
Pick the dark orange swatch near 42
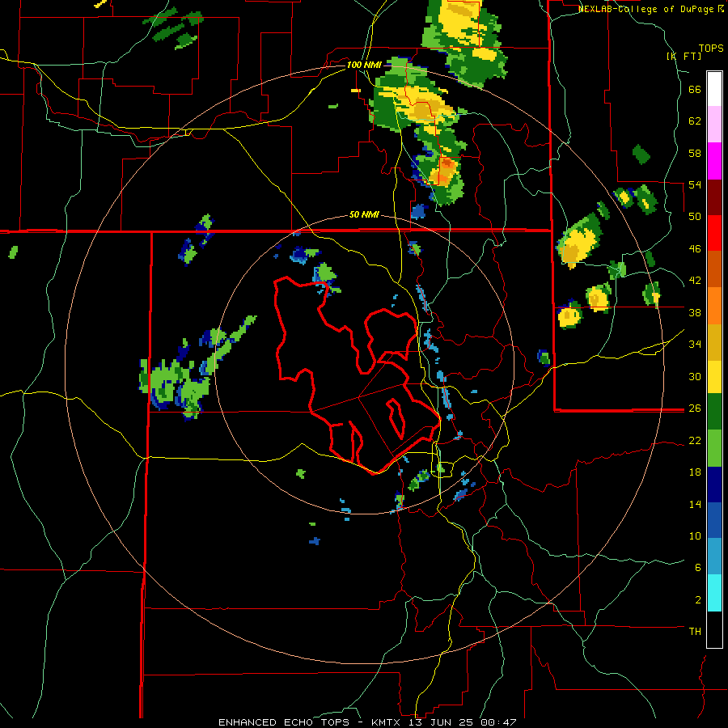tap(714, 269)
